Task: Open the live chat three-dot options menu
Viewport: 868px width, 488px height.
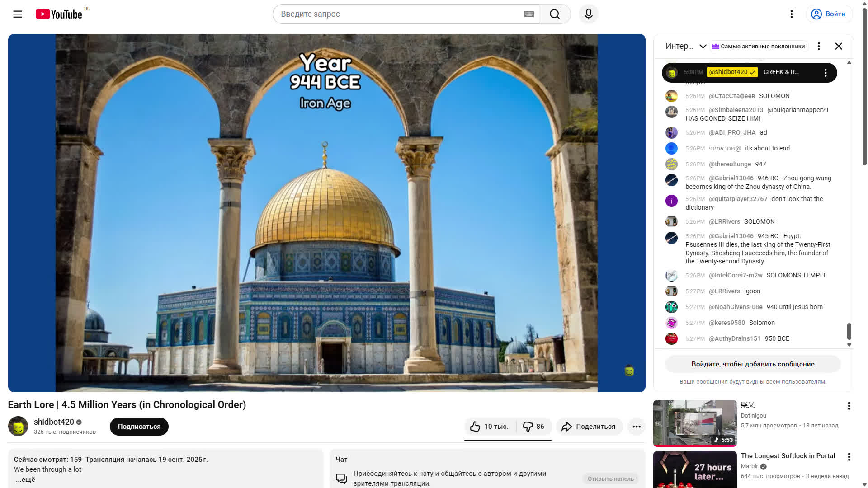Action: coord(818,46)
